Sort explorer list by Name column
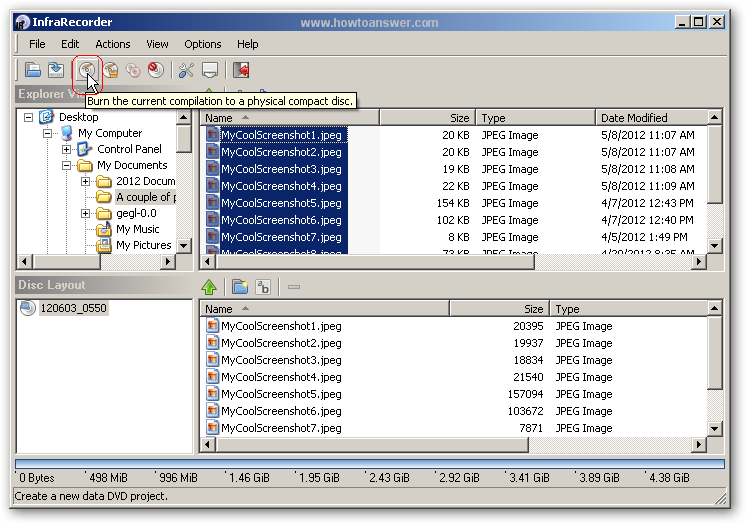 289,118
